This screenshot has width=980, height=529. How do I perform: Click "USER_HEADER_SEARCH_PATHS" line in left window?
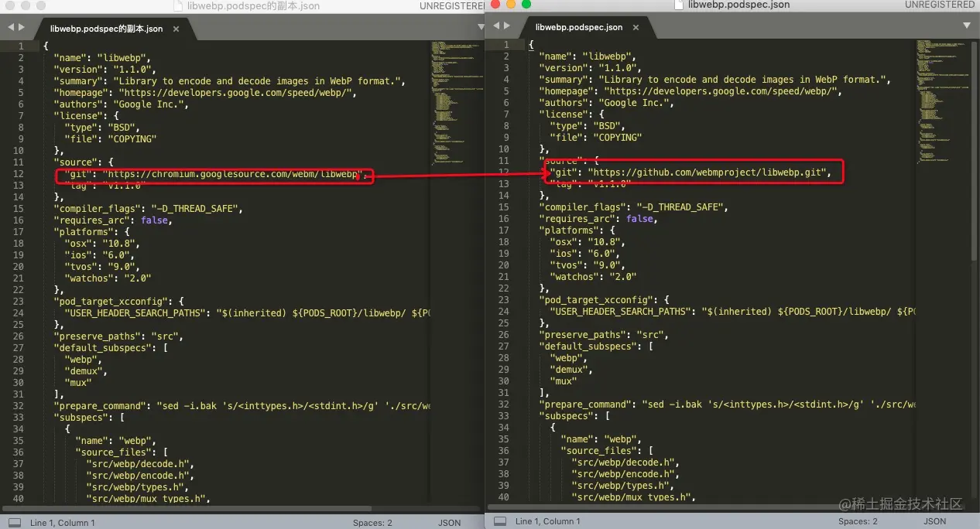click(248, 312)
